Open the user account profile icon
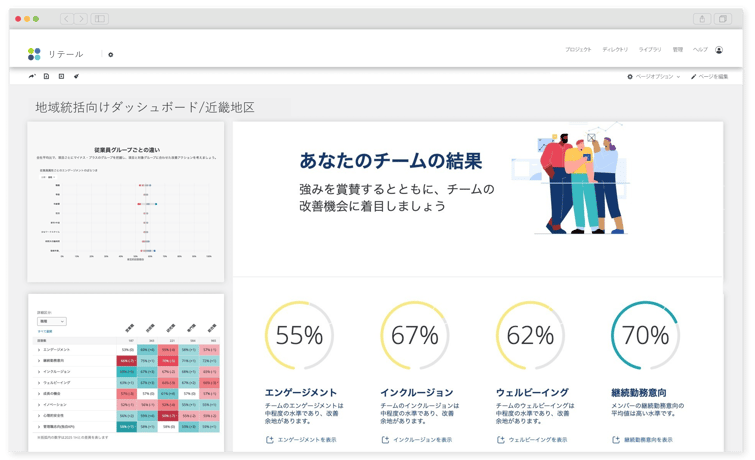Image resolution: width=755 pixels, height=460 pixels. click(719, 50)
